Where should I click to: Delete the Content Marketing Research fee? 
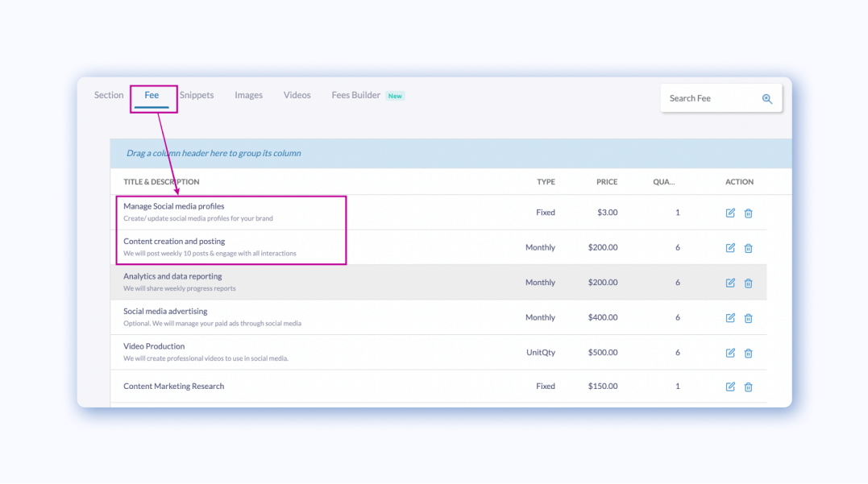748,387
